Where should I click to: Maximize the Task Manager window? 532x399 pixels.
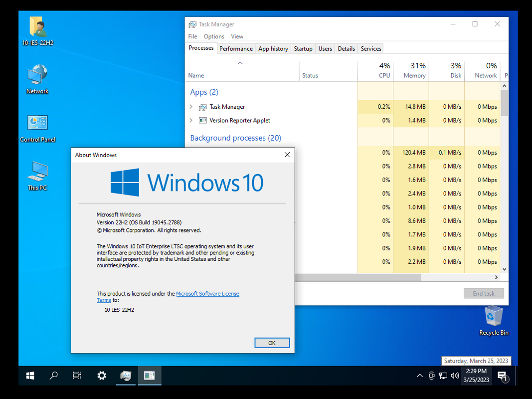[475, 24]
